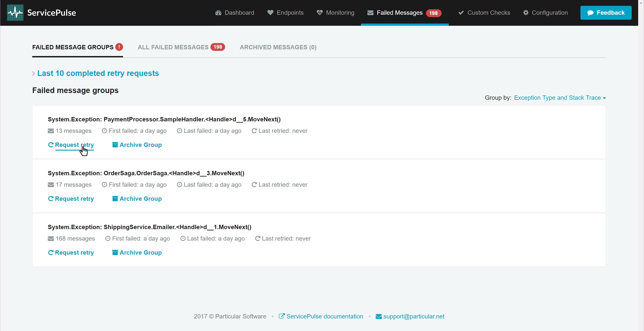Click the Custom Checks checkmark icon
Viewport: 644px width, 331px height.
click(461, 13)
